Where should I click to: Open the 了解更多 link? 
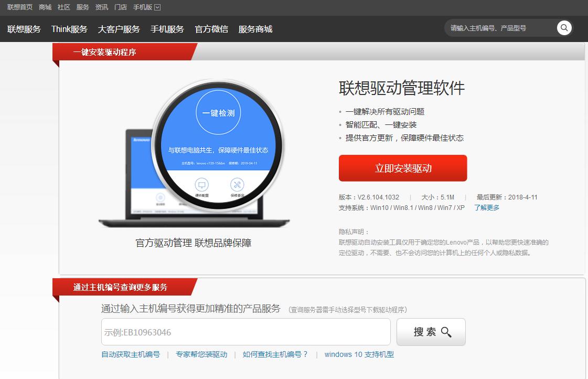click(486, 207)
